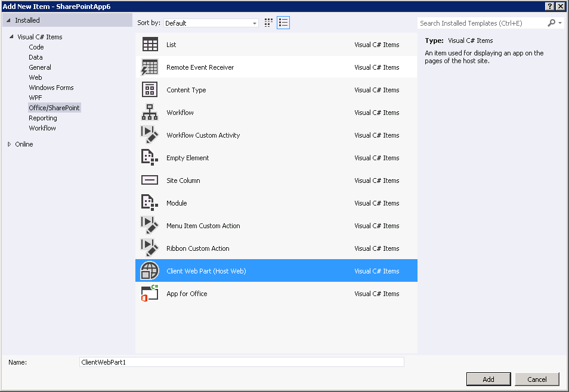Image resolution: width=569 pixels, height=392 pixels.
Task: Click the Help question mark button
Action: pos(550,6)
